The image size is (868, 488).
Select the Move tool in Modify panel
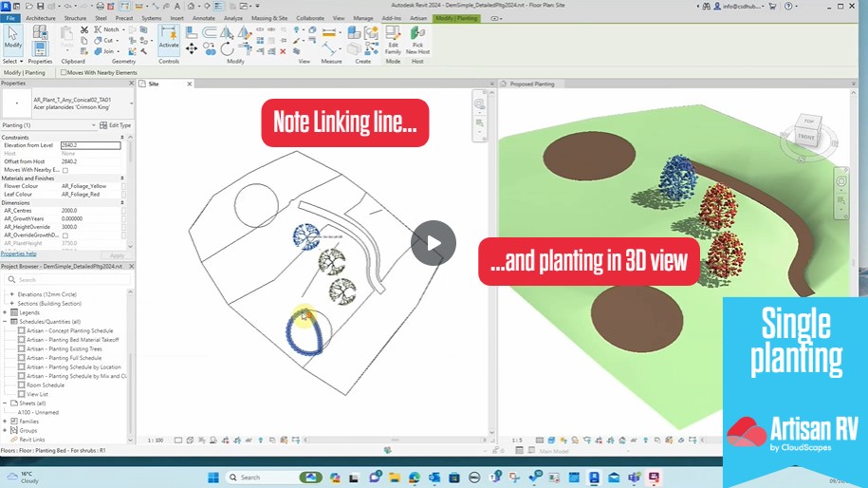pos(192,48)
